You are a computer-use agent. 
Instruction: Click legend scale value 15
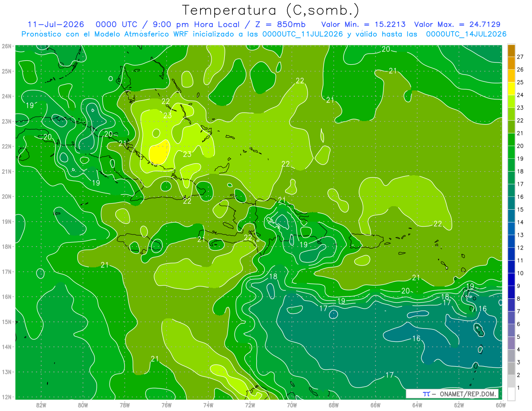click(520, 209)
